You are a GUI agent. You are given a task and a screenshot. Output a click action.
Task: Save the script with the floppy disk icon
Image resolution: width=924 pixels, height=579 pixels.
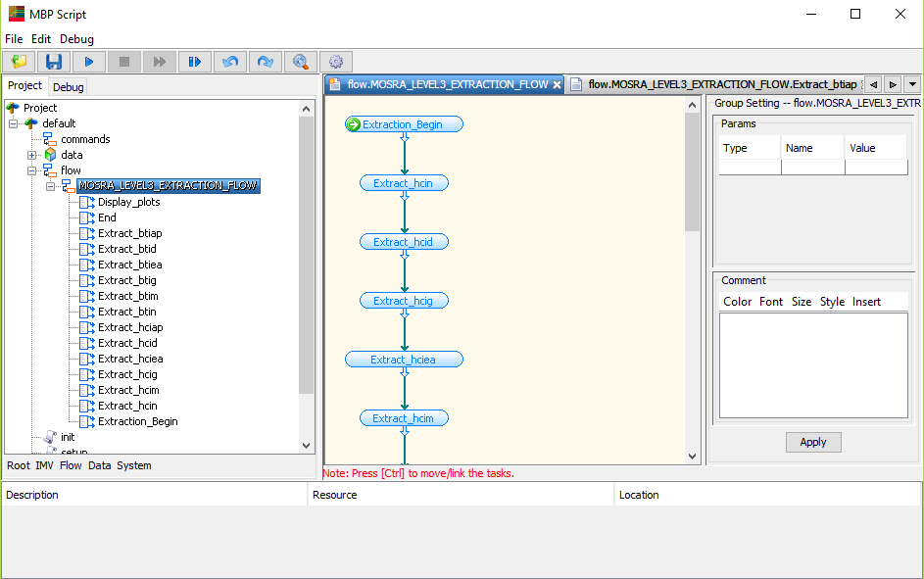pos(54,62)
